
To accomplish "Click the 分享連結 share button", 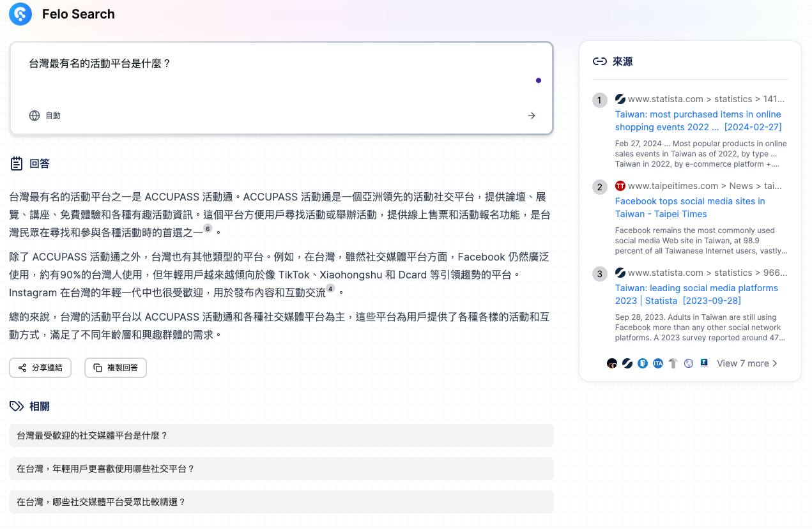I will pyautogui.click(x=40, y=368).
